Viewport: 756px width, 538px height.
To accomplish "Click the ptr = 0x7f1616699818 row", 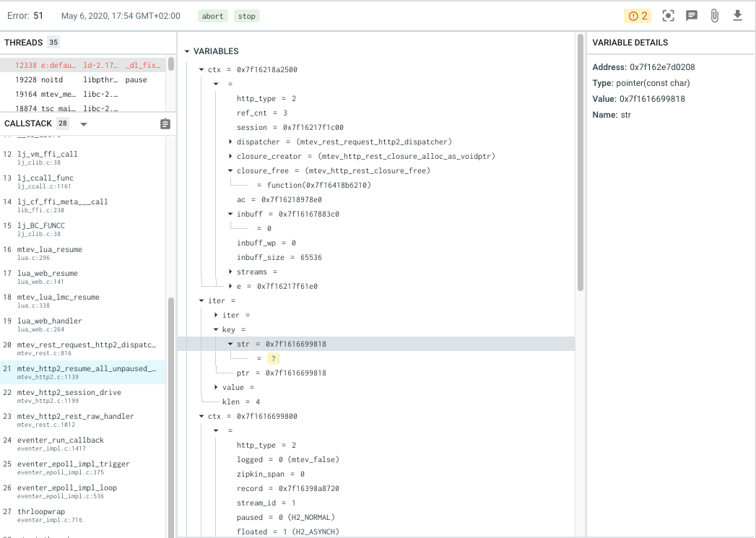I will (x=281, y=373).
